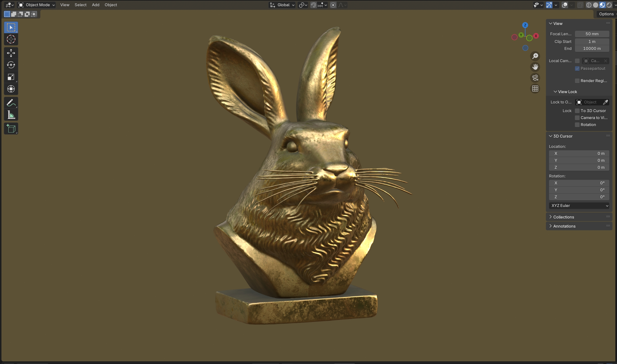Choose the Measure tool
The height and width of the screenshot is (364, 617).
[11, 115]
